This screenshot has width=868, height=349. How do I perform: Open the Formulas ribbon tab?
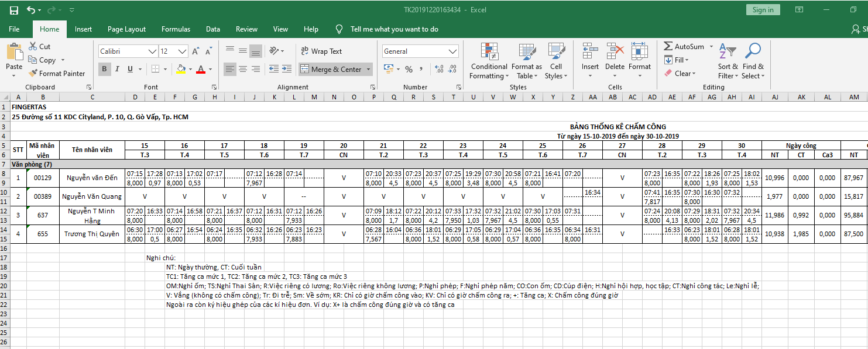click(176, 29)
